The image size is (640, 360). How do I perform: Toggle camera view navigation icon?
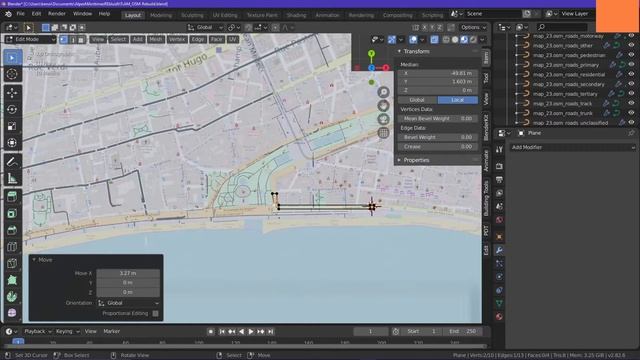[x=383, y=119]
